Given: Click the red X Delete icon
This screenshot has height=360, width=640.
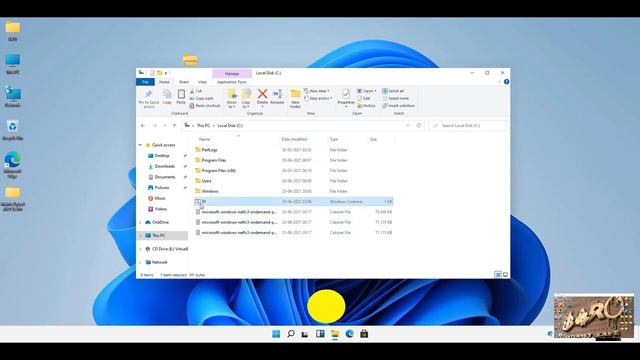Looking at the screenshot, I should [x=262, y=94].
